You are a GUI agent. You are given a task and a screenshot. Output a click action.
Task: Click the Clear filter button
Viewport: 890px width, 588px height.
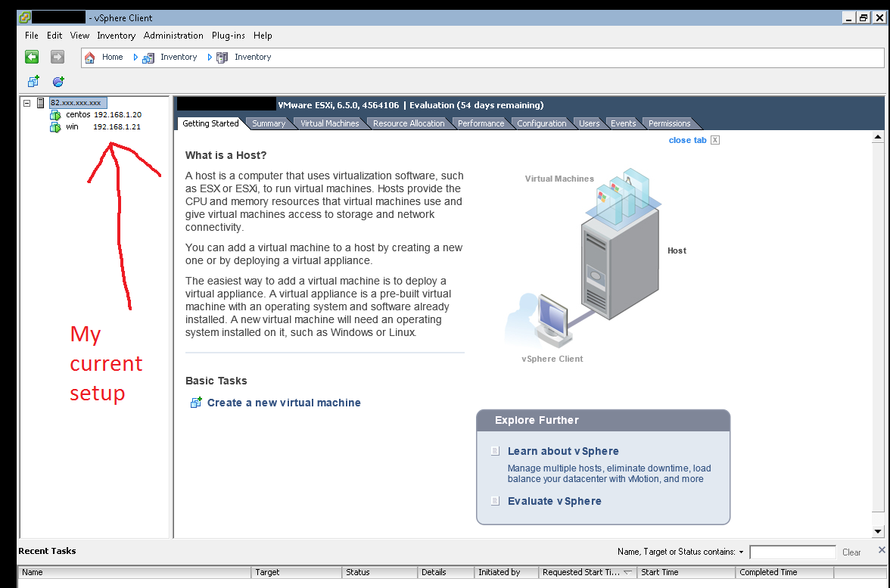click(851, 552)
